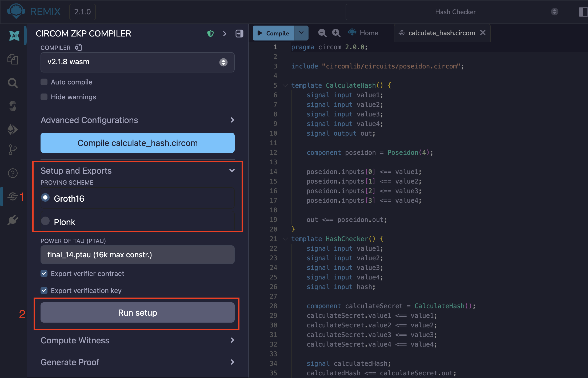Screen dimensions: 588x378
Task: Enable the Hide warnings checkbox
Action: [x=44, y=97]
